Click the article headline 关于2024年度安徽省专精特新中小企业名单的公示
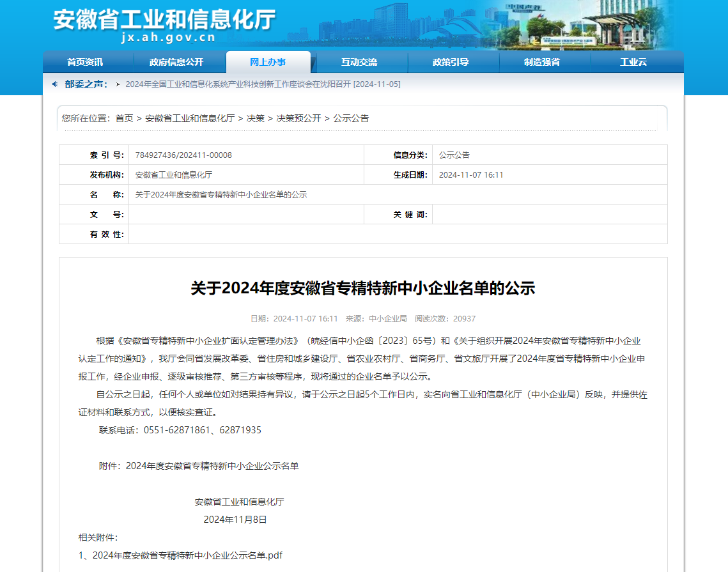Image resolution: width=728 pixels, height=572 pixels. 363,288
